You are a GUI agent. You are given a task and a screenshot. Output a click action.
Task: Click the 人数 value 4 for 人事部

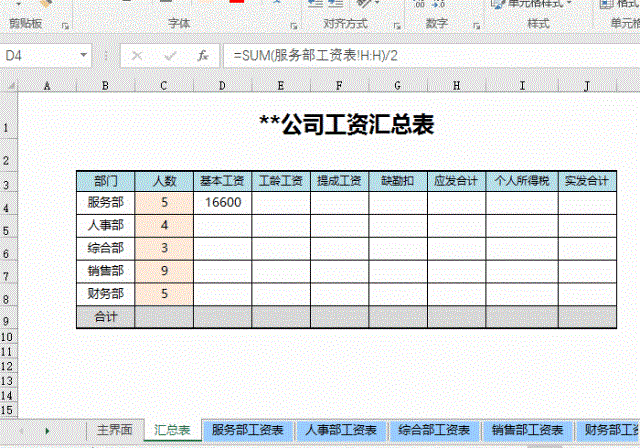pos(164,226)
